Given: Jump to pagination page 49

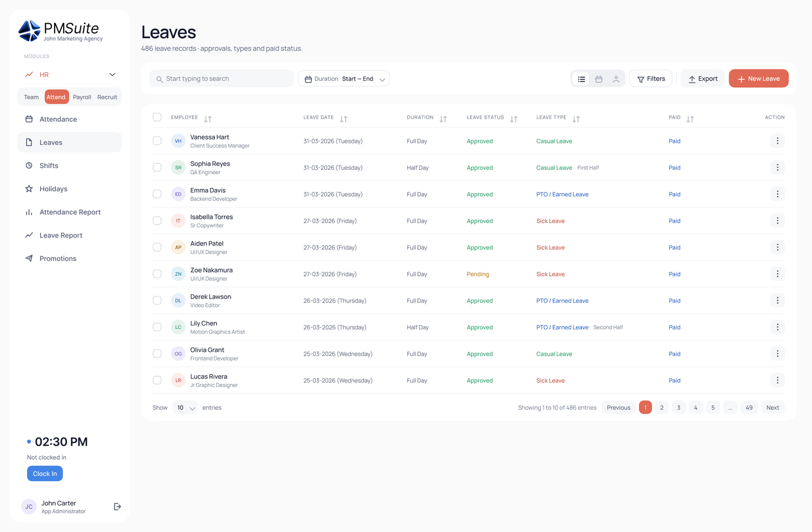Looking at the screenshot, I should (x=749, y=408).
